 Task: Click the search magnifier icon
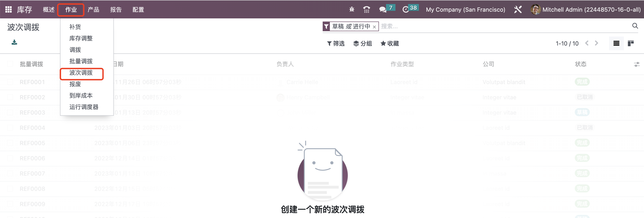tap(635, 26)
